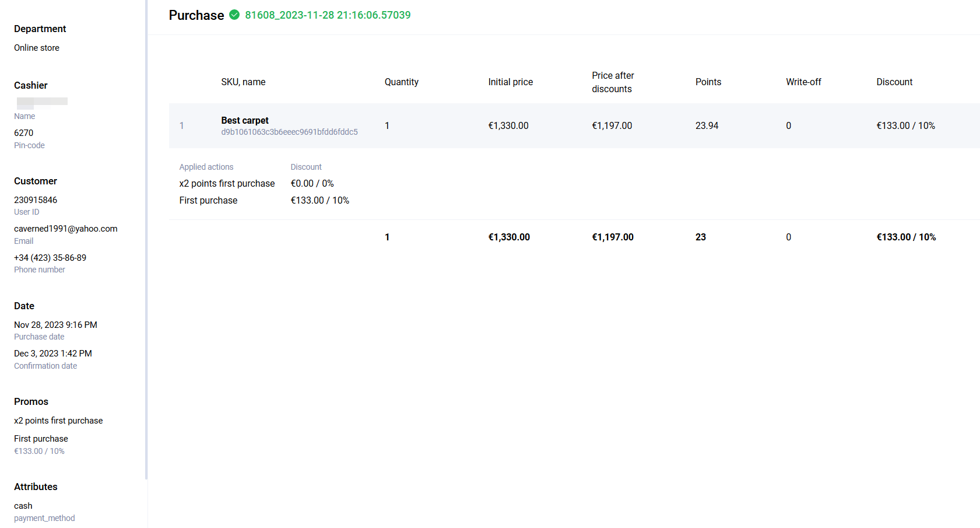Viewport: 980px width, 528px height.
Task: Click the Online store department value
Action: point(37,48)
